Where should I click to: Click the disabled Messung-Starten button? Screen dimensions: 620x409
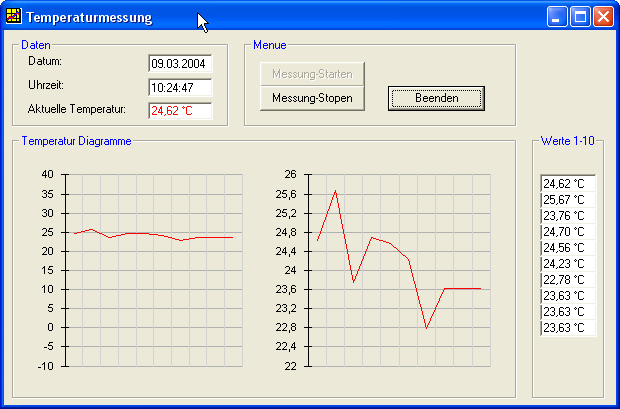[x=312, y=74]
